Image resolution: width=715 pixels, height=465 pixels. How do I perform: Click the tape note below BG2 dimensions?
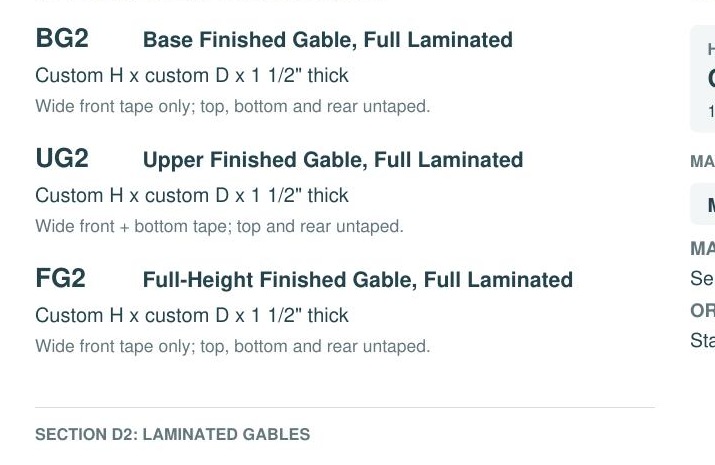coord(233,106)
